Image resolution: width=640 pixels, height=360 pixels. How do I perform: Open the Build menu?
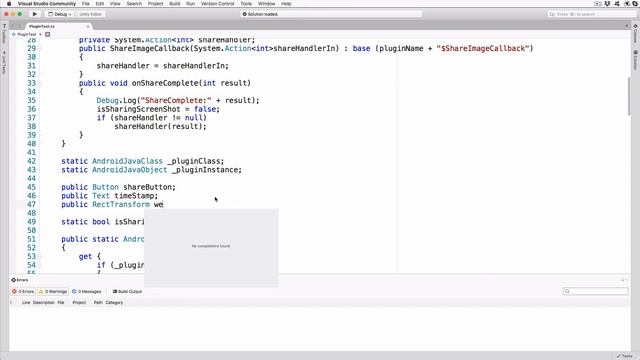tap(175, 4)
